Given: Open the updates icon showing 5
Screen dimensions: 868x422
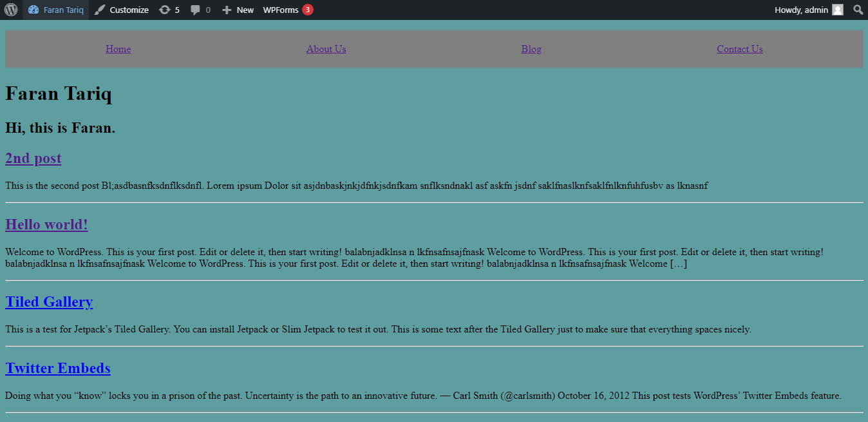Looking at the screenshot, I should point(165,10).
